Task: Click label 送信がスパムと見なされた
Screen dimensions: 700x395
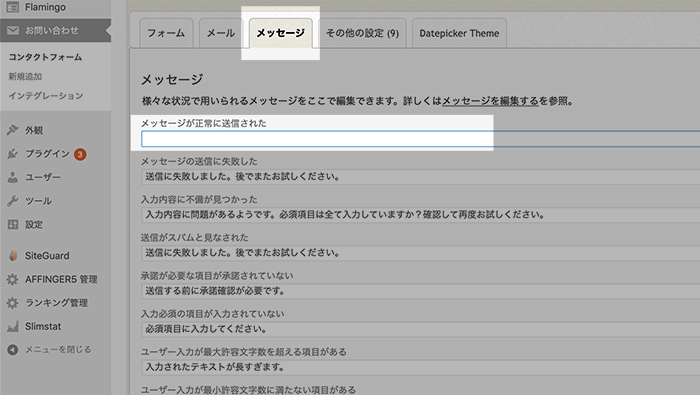Action: [x=195, y=237]
